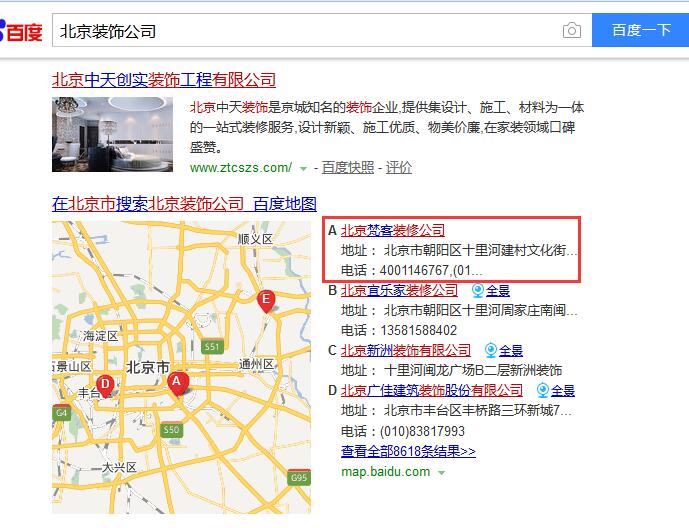Click map marker A
The width and height of the screenshot is (689, 528).
point(178,384)
